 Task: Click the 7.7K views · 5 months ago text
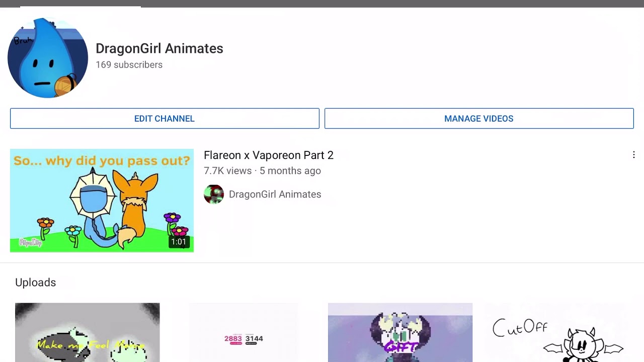pos(262,171)
